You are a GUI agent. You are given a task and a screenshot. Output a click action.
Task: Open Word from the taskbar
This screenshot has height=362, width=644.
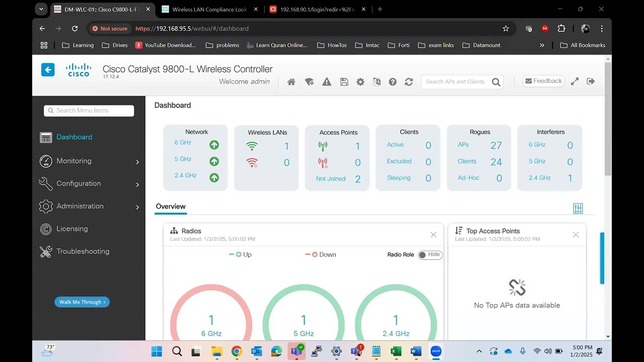coord(416,351)
